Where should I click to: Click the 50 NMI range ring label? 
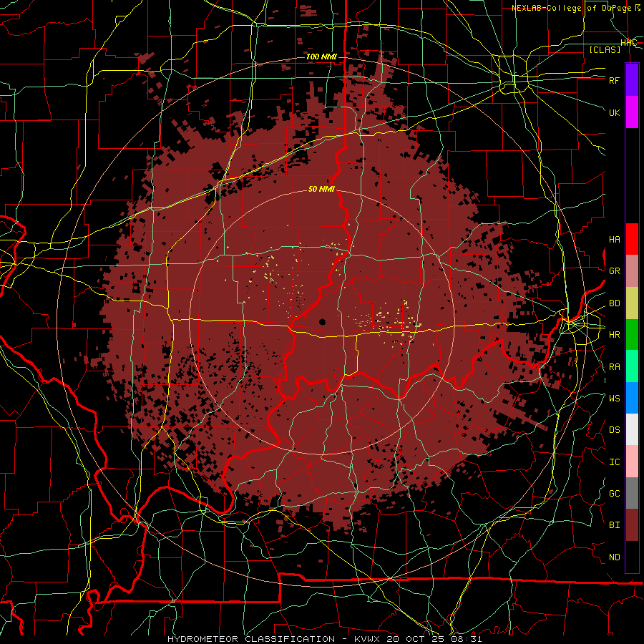(x=321, y=189)
